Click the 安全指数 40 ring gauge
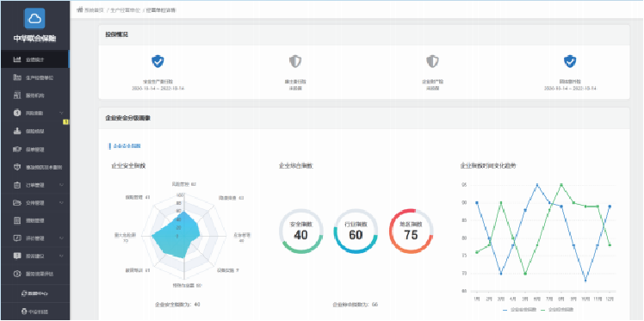 click(x=301, y=231)
